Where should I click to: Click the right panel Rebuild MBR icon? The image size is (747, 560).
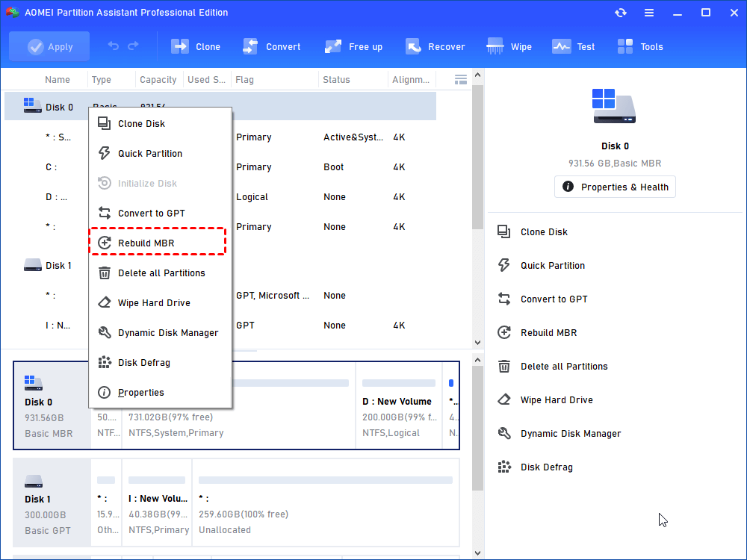tap(504, 332)
